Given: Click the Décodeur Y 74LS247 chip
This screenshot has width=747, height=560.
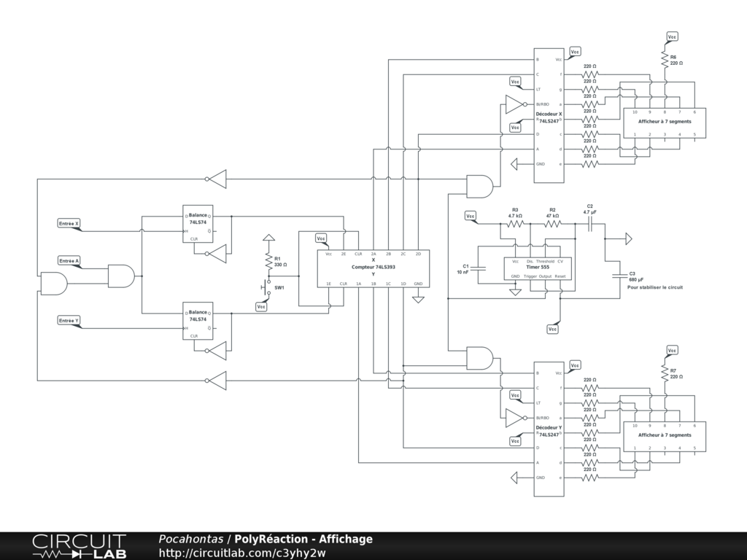Looking at the screenshot, I should point(549,430).
